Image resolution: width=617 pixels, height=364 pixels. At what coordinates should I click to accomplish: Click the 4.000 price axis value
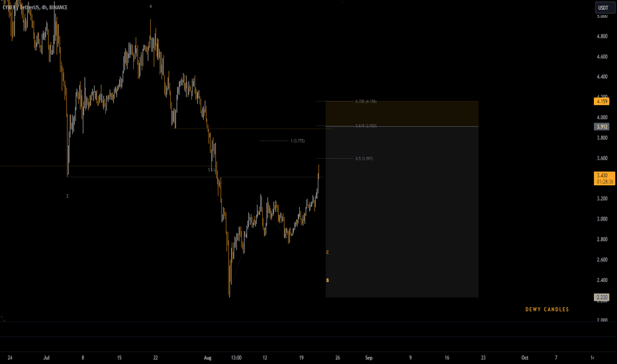tap(602, 117)
